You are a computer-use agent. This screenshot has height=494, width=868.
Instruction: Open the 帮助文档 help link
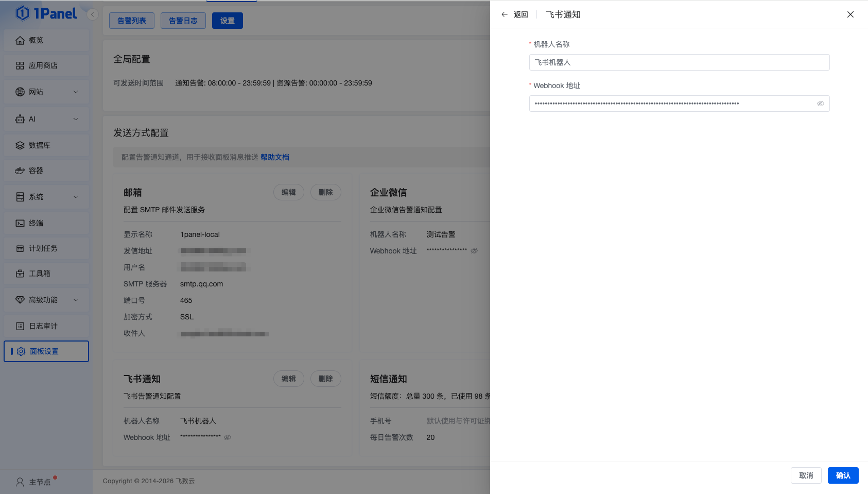[274, 157]
